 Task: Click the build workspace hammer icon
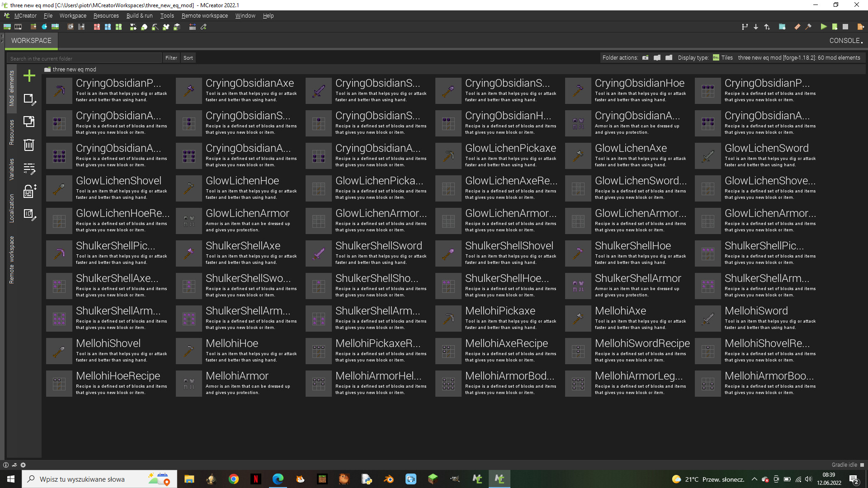coord(808,27)
